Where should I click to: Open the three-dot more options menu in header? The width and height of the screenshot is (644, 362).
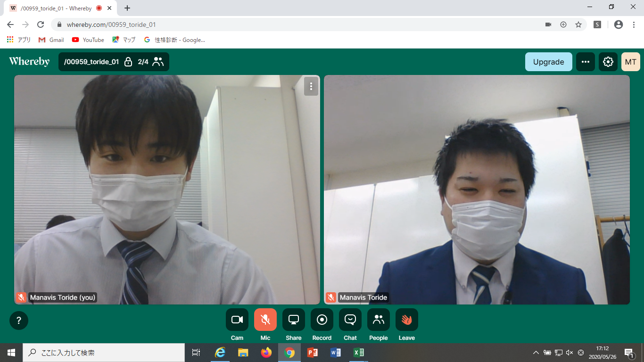586,62
